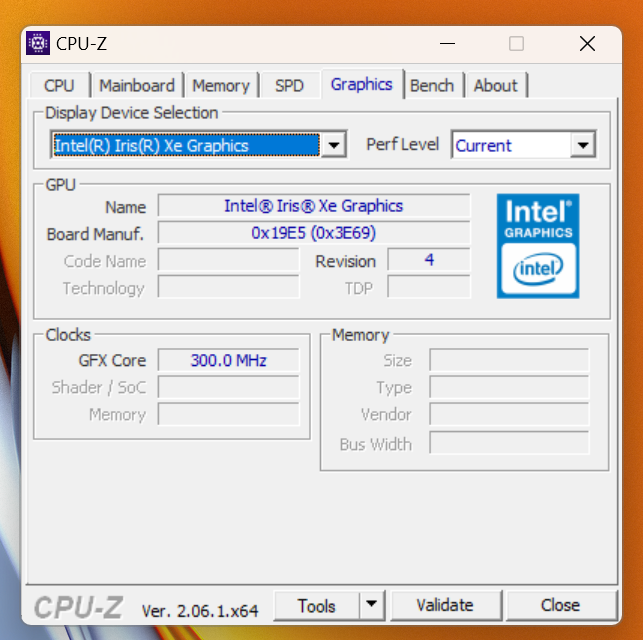Open the Mainboard tab
Viewport: 643px width, 640px height.
[x=137, y=86]
